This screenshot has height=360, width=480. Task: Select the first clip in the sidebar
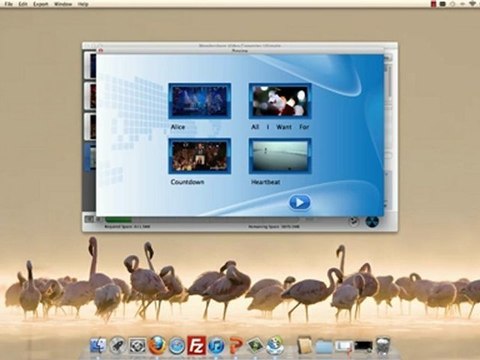pyautogui.click(x=90, y=65)
